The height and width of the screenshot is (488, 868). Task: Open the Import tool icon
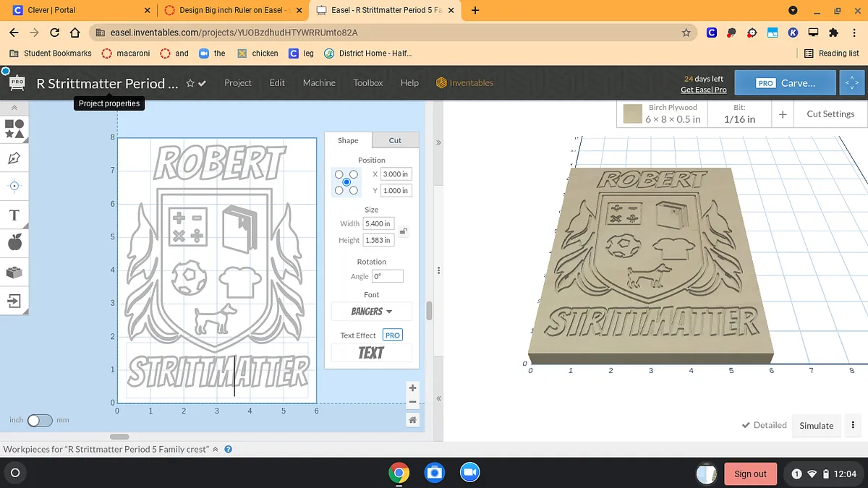[x=14, y=300]
